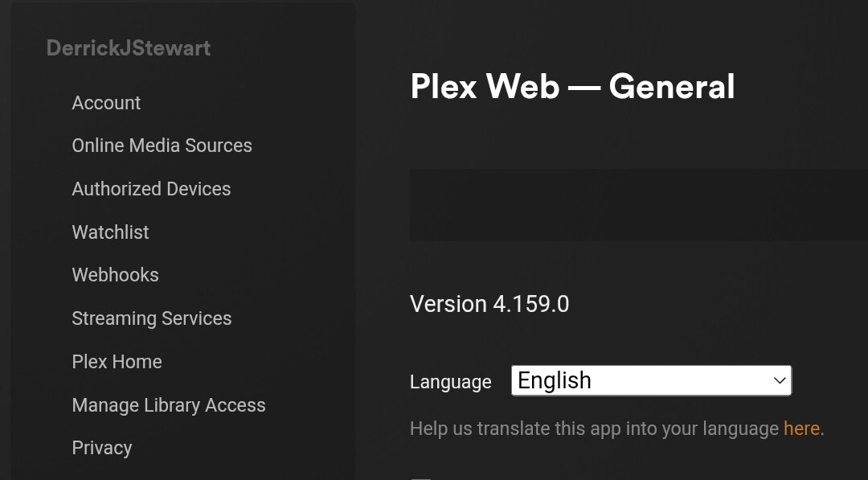This screenshot has width=868, height=480.
Task: Open the Account settings page
Action: pos(106,103)
